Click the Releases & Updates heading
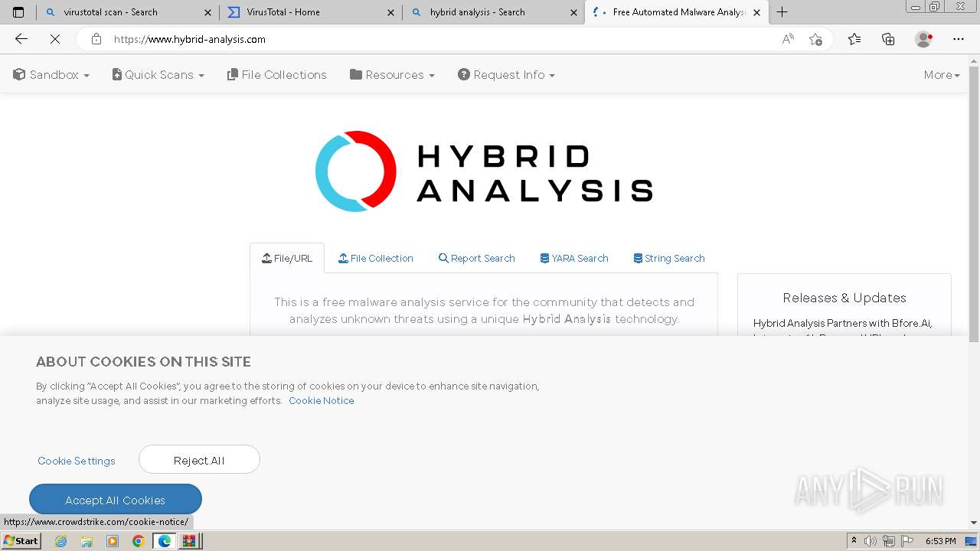The image size is (980, 551). click(844, 298)
